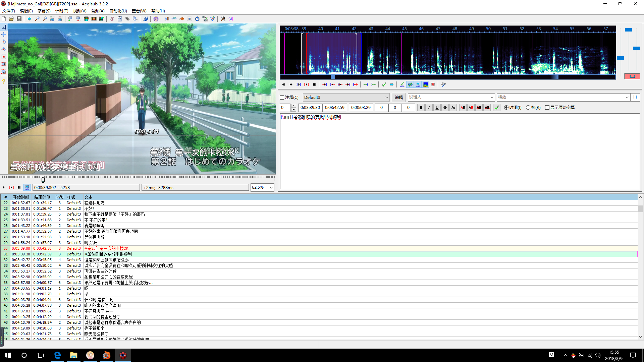644x362 pixels.
Task: Click the 编辑 style edit button
Action: click(x=398, y=98)
